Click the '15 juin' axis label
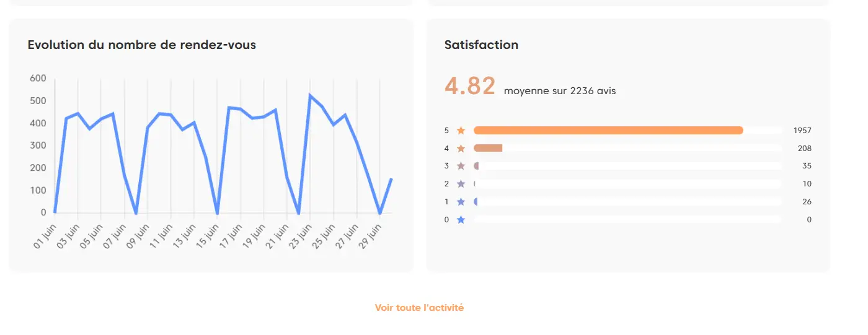868x335 pixels. (207, 237)
